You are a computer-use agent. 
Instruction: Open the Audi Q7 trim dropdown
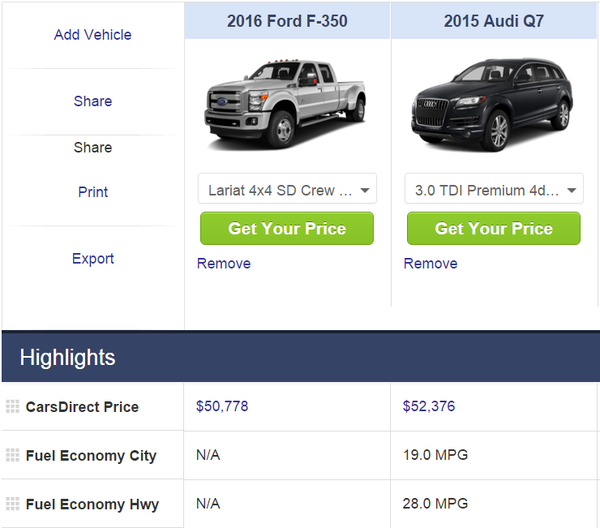point(493,189)
